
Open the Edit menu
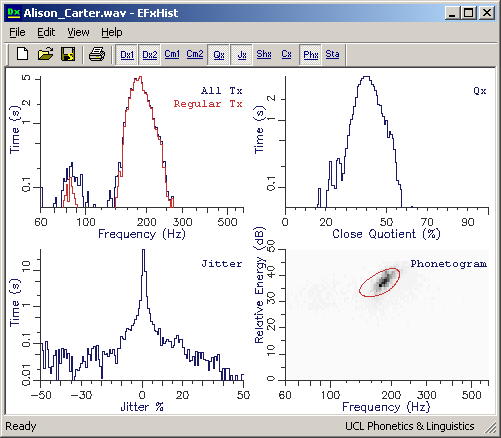pyautogui.click(x=46, y=32)
